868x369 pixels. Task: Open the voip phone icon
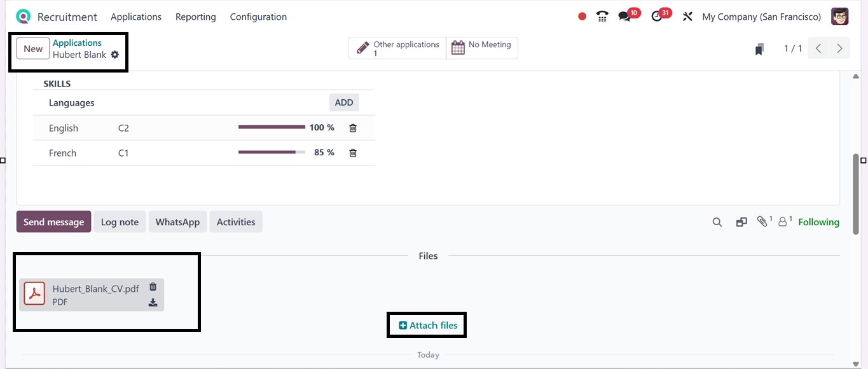pyautogui.click(x=602, y=17)
